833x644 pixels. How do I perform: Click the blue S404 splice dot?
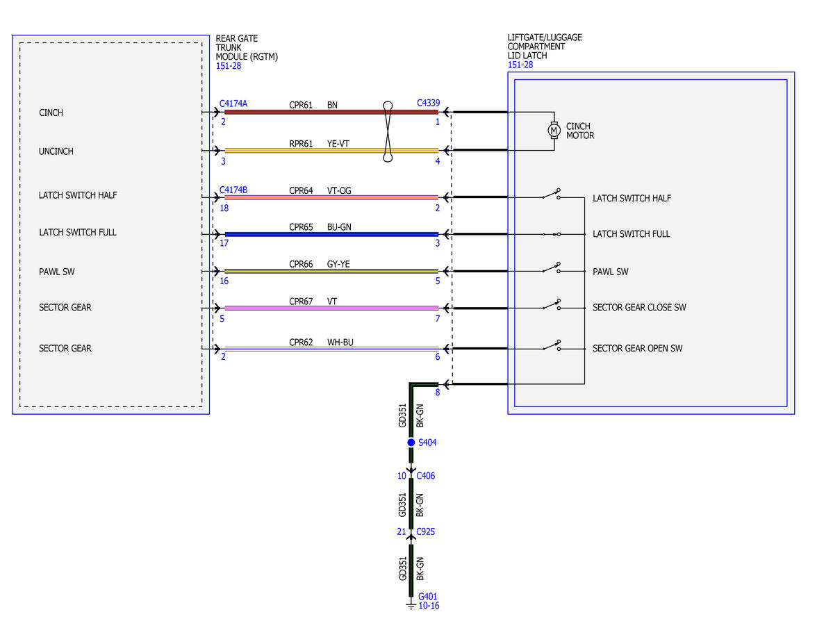click(x=411, y=443)
